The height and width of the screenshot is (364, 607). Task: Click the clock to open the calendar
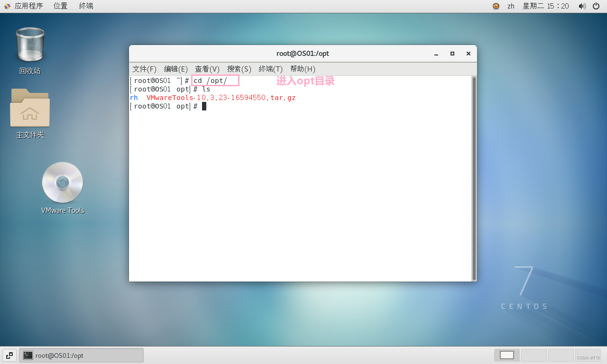[x=546, y=6]
